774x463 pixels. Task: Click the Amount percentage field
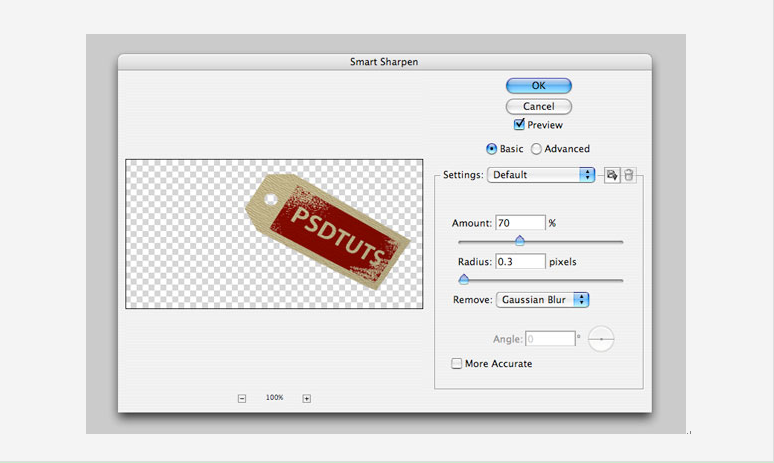tap(520, 223)
